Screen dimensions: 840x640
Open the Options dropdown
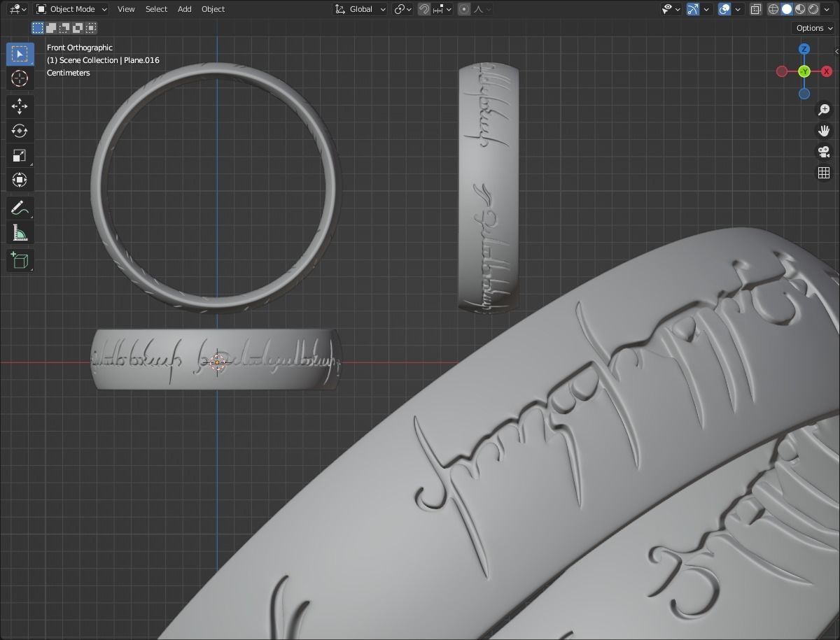coord(815,28)
